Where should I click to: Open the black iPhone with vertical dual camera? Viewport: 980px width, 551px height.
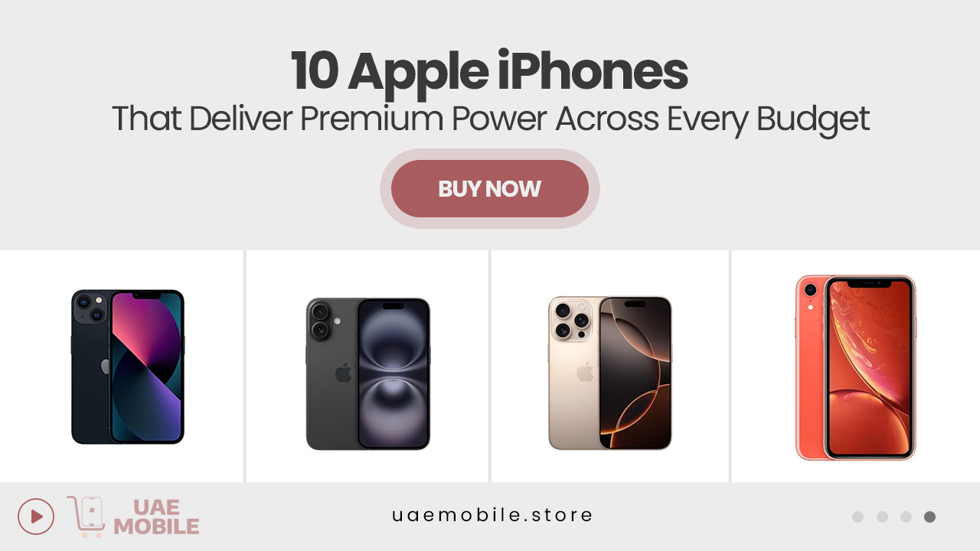(368, 373)
